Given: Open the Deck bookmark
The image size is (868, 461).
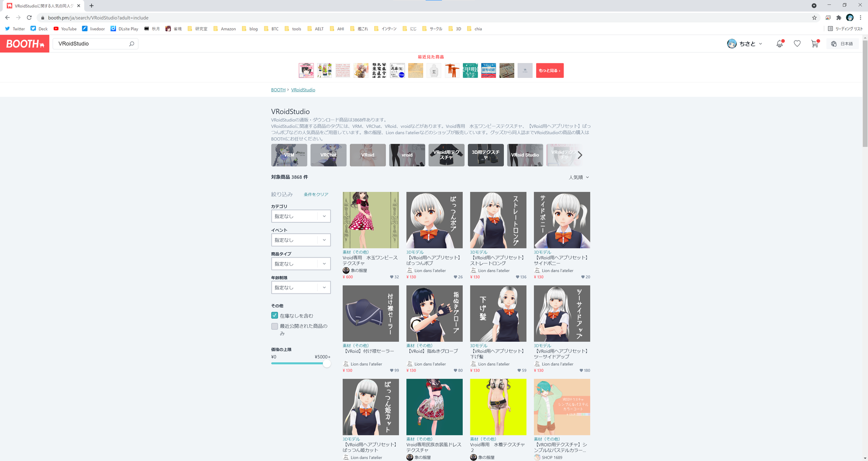Looking at the screenshot, I should (39, 29).
